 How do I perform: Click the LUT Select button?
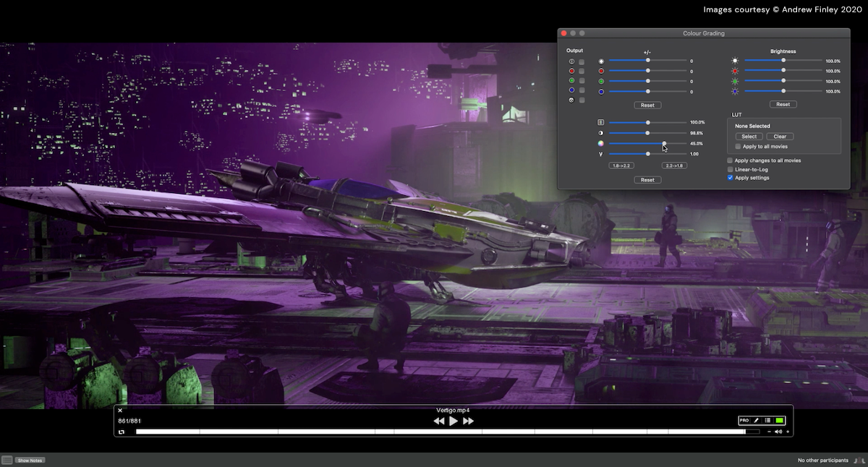click(x=749, y=137)
